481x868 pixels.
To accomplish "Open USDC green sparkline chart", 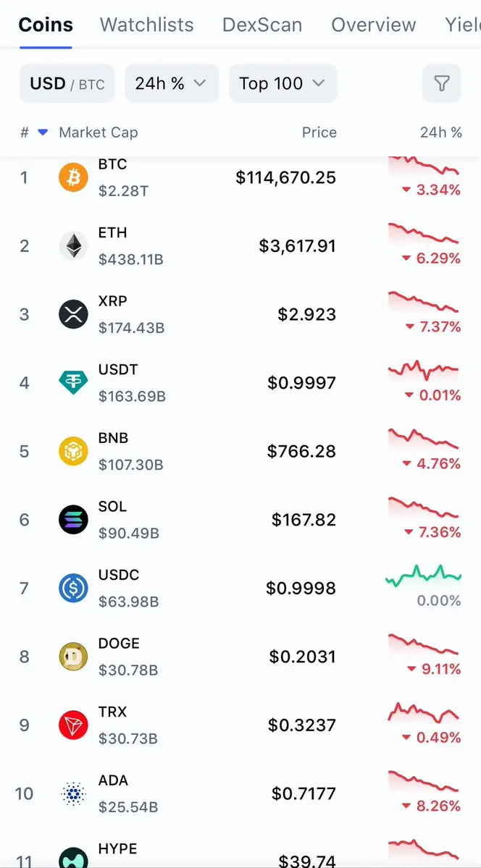I will (424, 576).
